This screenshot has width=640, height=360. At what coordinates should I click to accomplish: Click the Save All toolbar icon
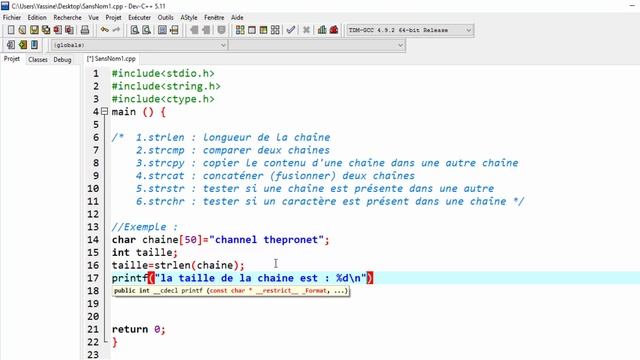tap(46, 30)
